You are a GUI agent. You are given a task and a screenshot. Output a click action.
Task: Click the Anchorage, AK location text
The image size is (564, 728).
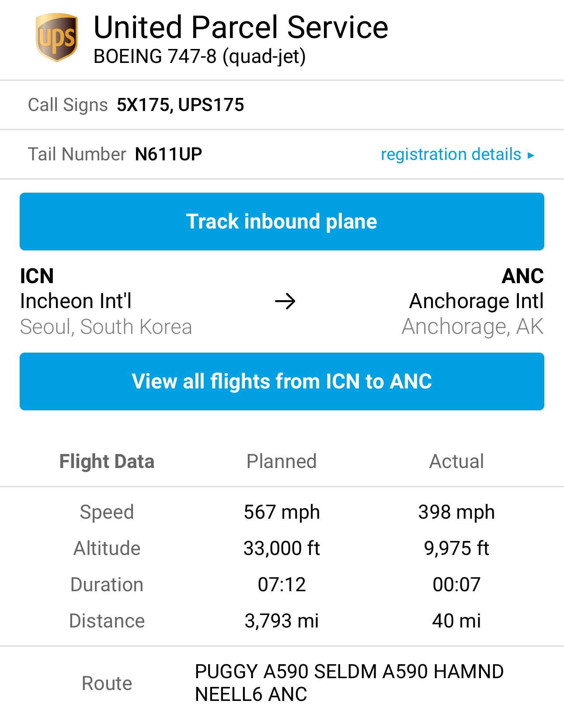473,327
